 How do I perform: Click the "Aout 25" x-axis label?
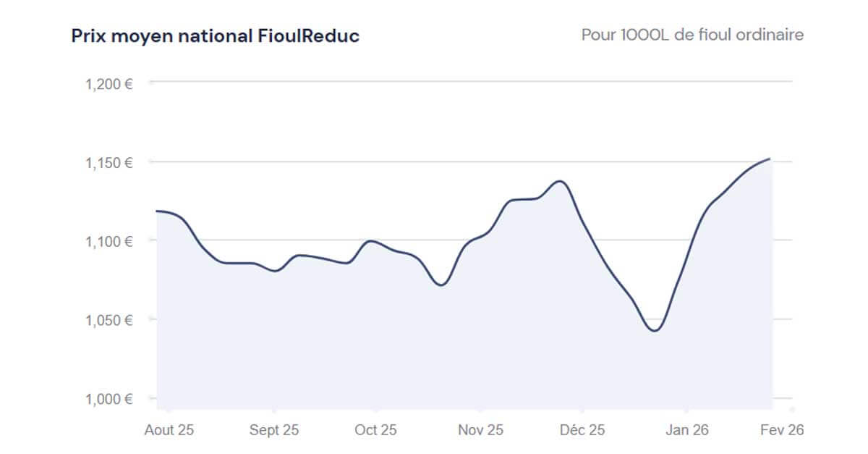(x=169, y=430)
